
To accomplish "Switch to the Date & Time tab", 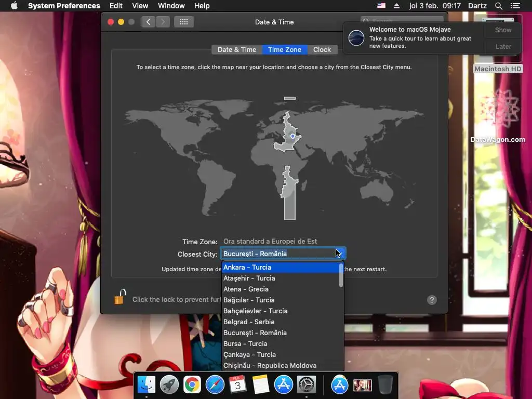I will point(237,49).
